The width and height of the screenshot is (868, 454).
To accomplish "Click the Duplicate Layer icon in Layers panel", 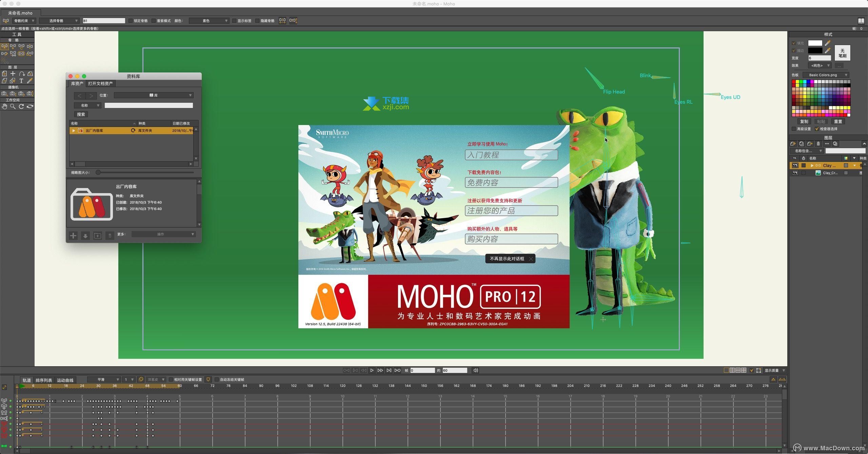I will click(802, 144).
